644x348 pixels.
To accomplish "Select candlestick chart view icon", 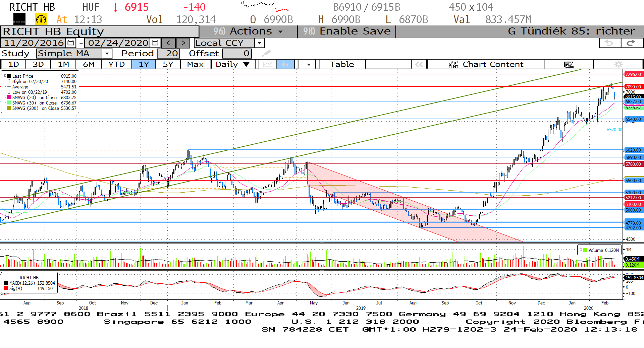I will point(285,64).
